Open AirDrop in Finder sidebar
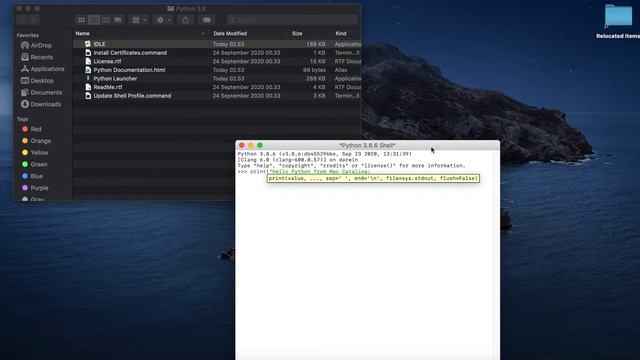This screenshot has width=640, height=360. click(x=36, y=45)
